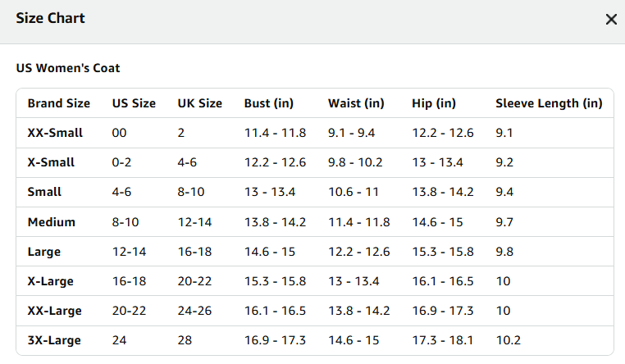Select the Large row label

(x=43, y=252)
